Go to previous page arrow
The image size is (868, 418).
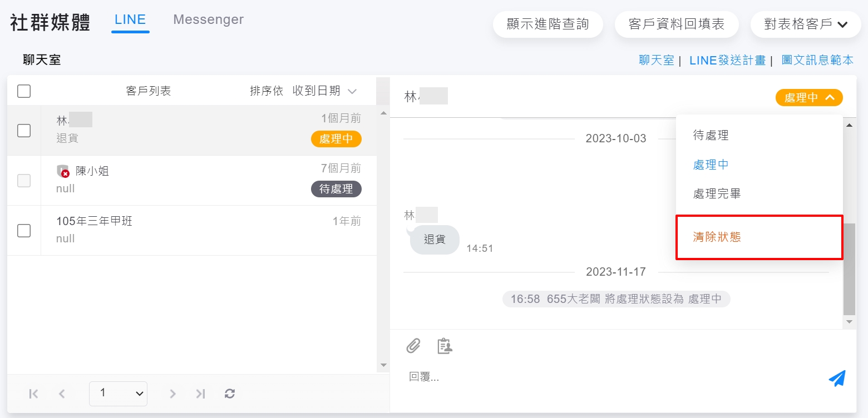pos(62,394)
